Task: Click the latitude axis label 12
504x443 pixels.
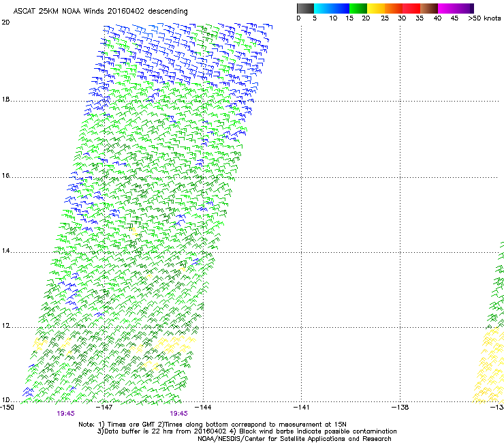Action: click(x=5, y=326)
